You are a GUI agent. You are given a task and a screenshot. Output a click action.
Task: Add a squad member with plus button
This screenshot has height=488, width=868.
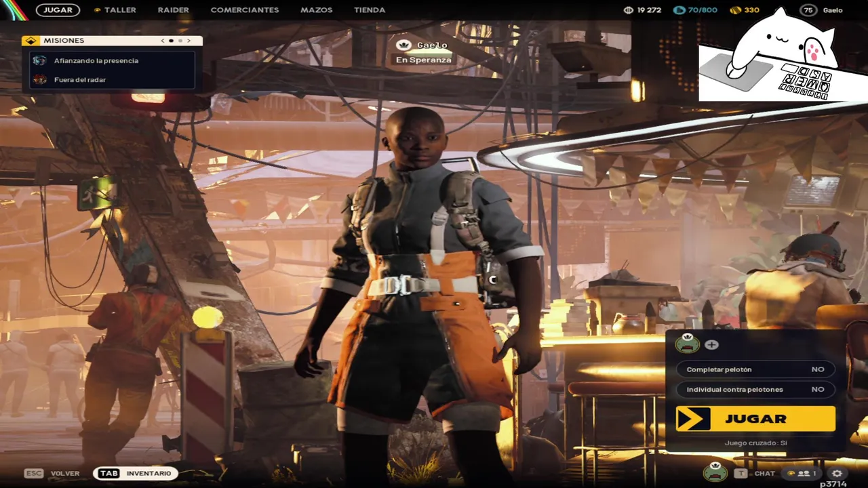click(x=711, y=344)
